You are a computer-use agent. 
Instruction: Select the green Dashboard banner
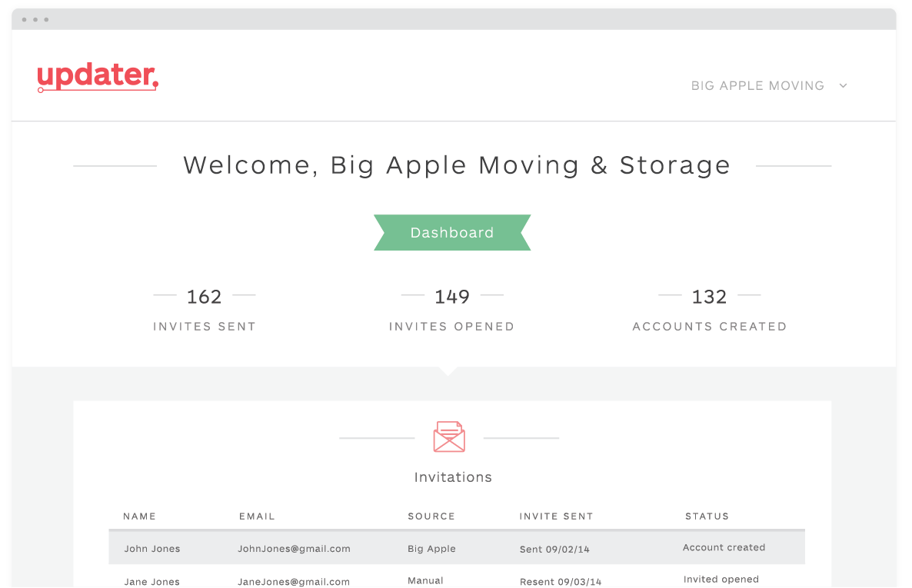452,233
